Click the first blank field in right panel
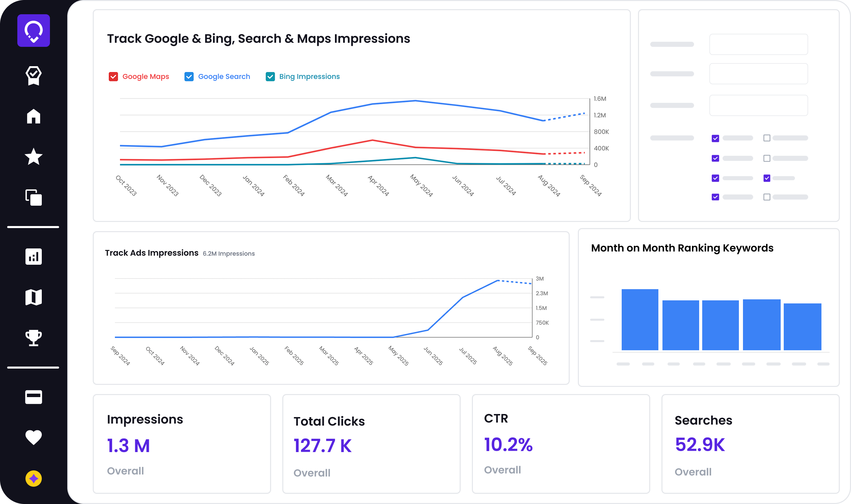Image resolution: width=851 pixels, height=504 pixels. click(758, 44)
